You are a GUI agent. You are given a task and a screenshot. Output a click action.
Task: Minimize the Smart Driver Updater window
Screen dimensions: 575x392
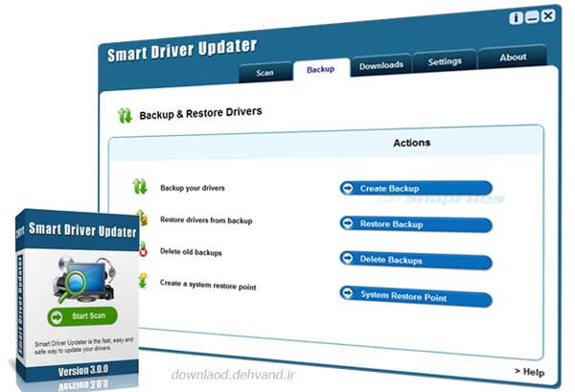532,17
